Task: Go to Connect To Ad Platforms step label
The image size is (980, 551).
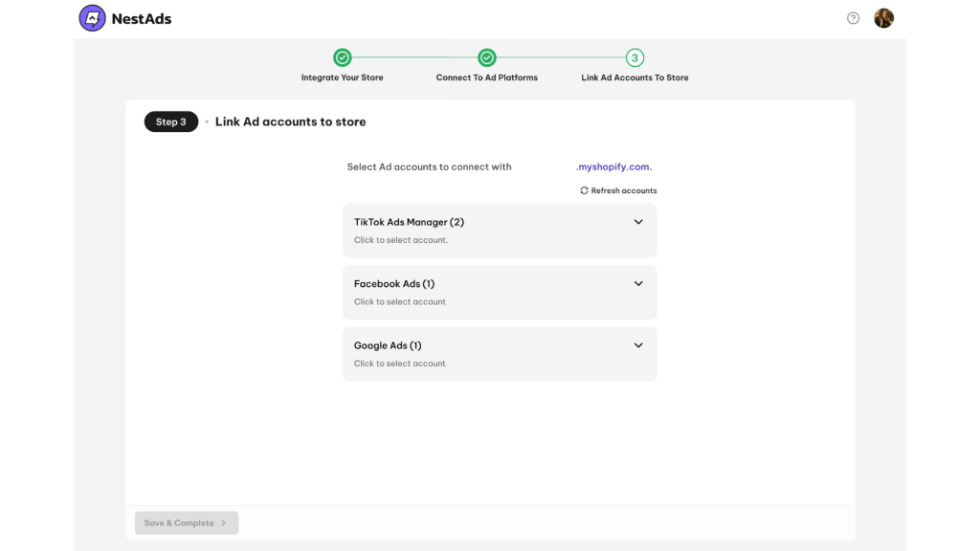Action: coord(487,77)
